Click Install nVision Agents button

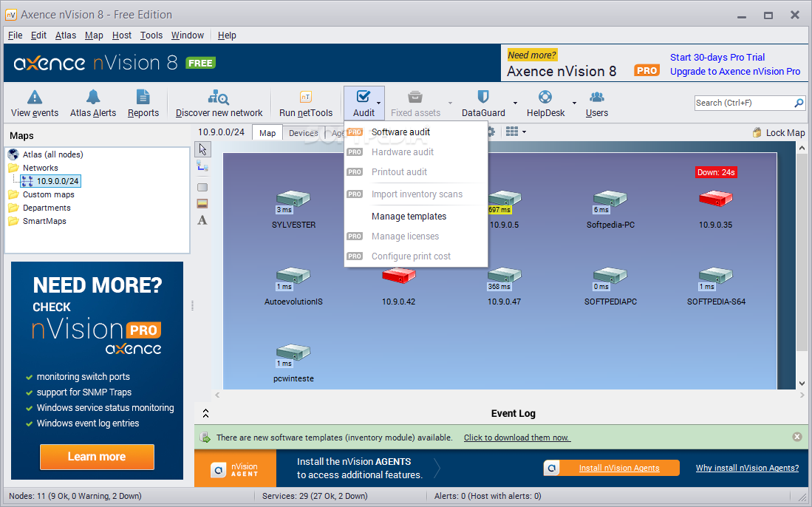612,468
